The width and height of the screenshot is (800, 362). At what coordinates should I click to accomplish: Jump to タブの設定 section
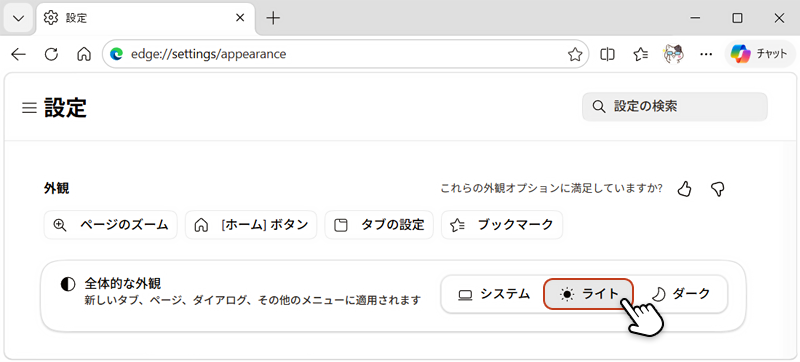pyautogui.click(x=379, y=225)
